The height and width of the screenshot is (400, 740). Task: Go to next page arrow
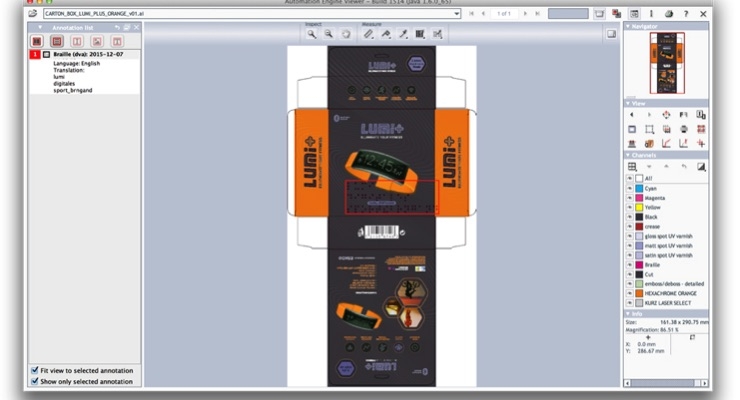pos(525,14)
